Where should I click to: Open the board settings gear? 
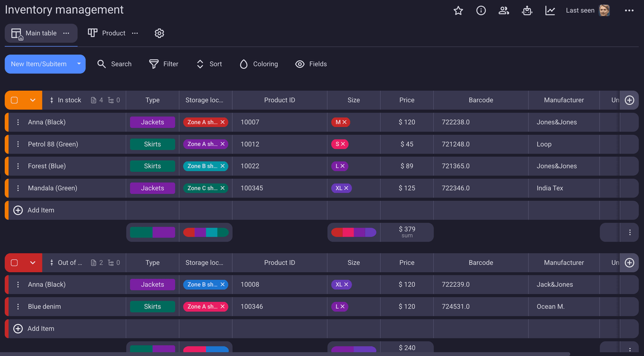tap(159, 33)
